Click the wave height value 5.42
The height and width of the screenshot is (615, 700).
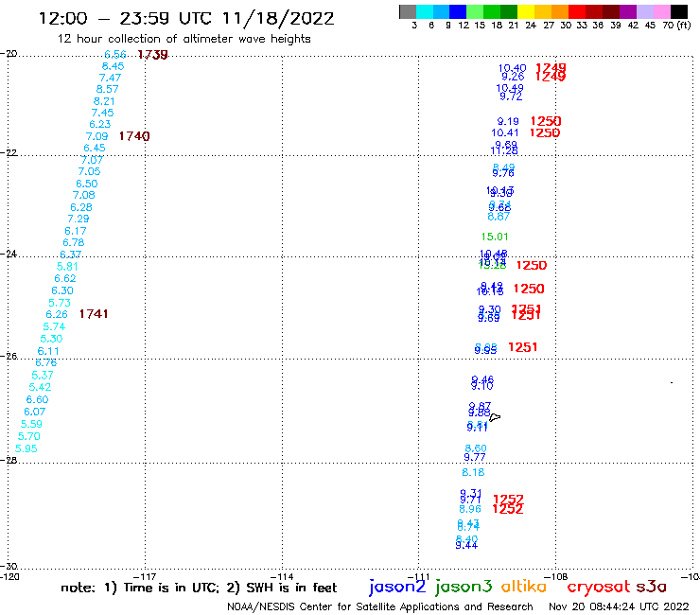[40, 387]
